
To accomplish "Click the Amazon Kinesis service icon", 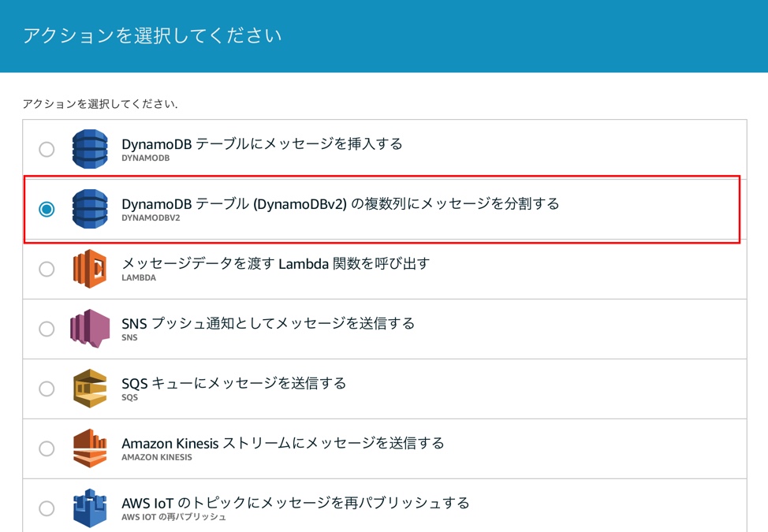I will pyautogui.click(x=89, y=448).
